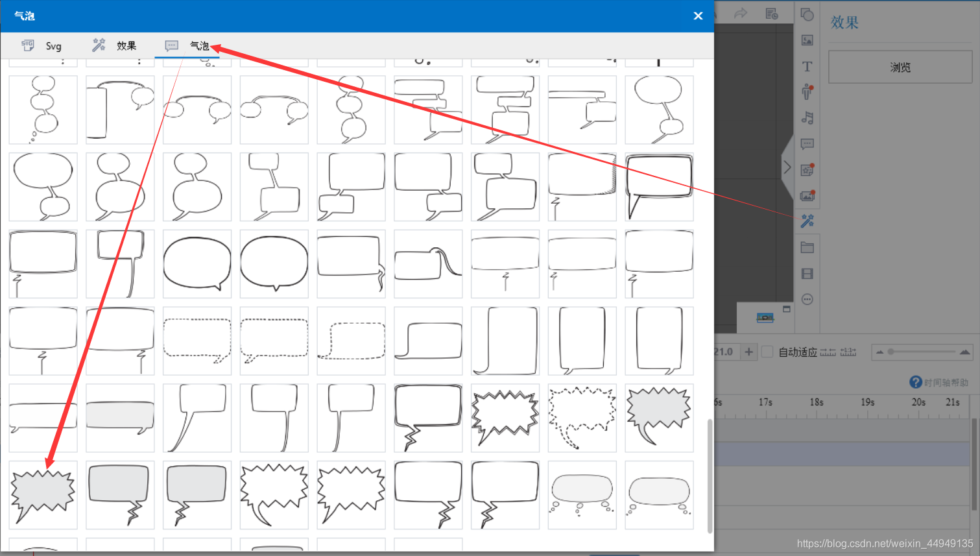Open the speech bubble tool in the sidebar
980x556 pixels.
pyautogui.click(x=807, y=143)
